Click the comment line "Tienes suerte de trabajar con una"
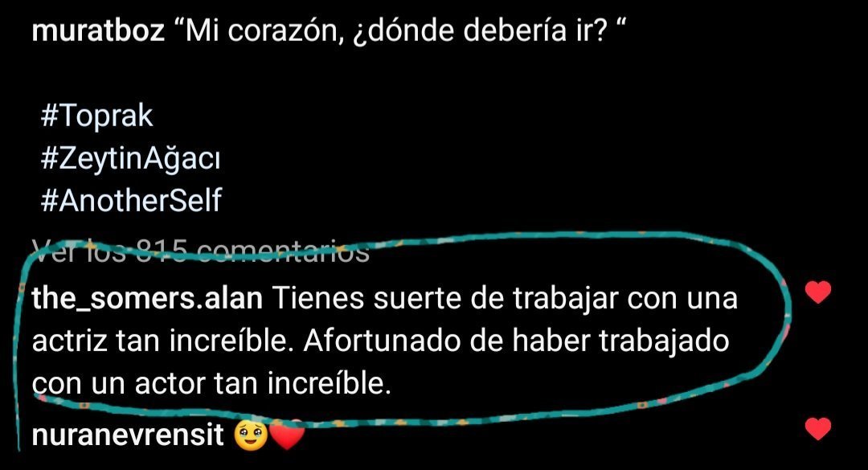Screen dimensions: 868x470 (x=506, y=298)
